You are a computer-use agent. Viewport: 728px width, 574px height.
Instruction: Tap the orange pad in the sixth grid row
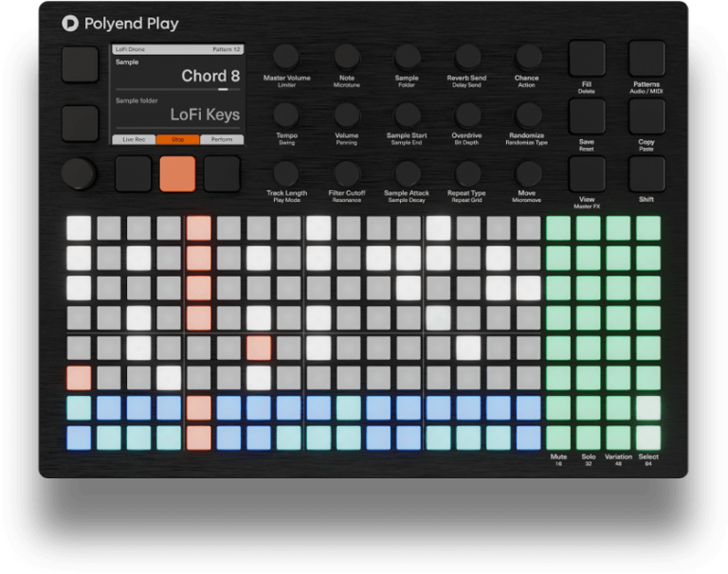79,378
